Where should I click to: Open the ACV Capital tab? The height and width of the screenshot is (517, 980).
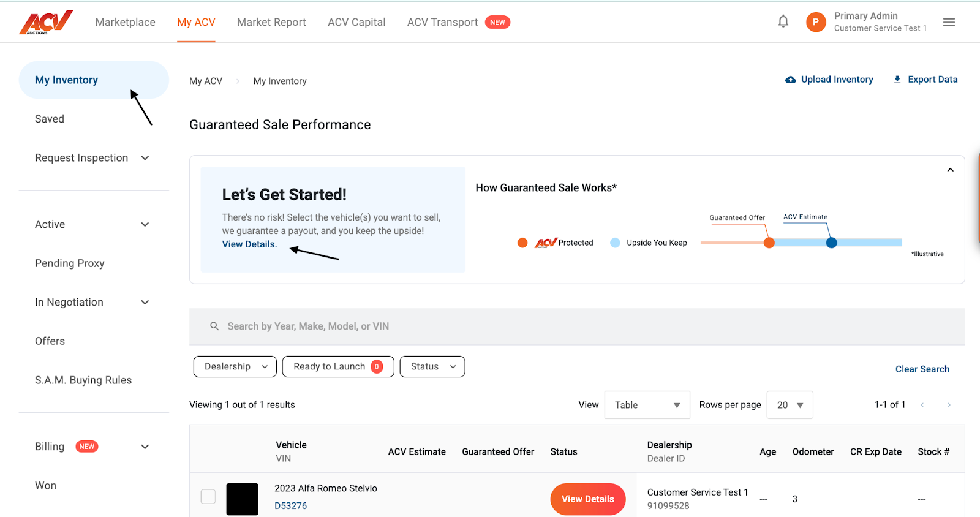pos(356,22)
